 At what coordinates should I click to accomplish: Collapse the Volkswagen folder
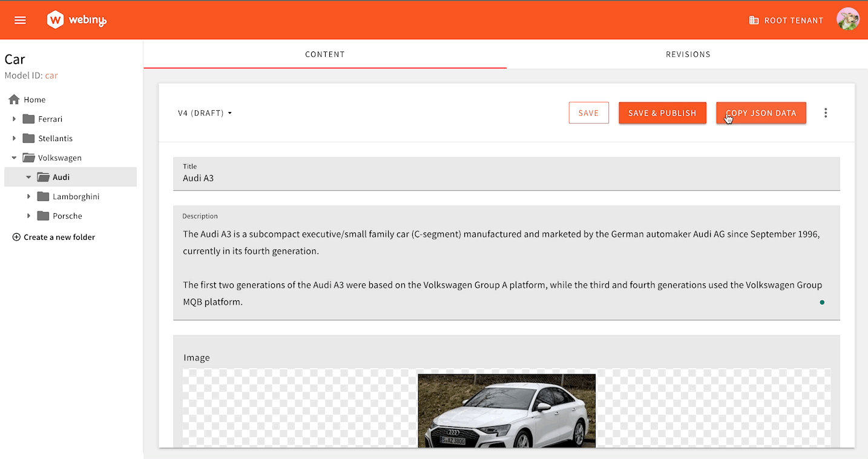(x=15, y=158)
